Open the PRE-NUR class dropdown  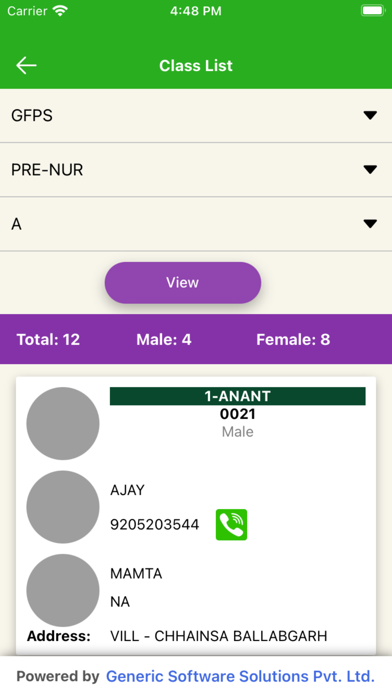(196, 170)
